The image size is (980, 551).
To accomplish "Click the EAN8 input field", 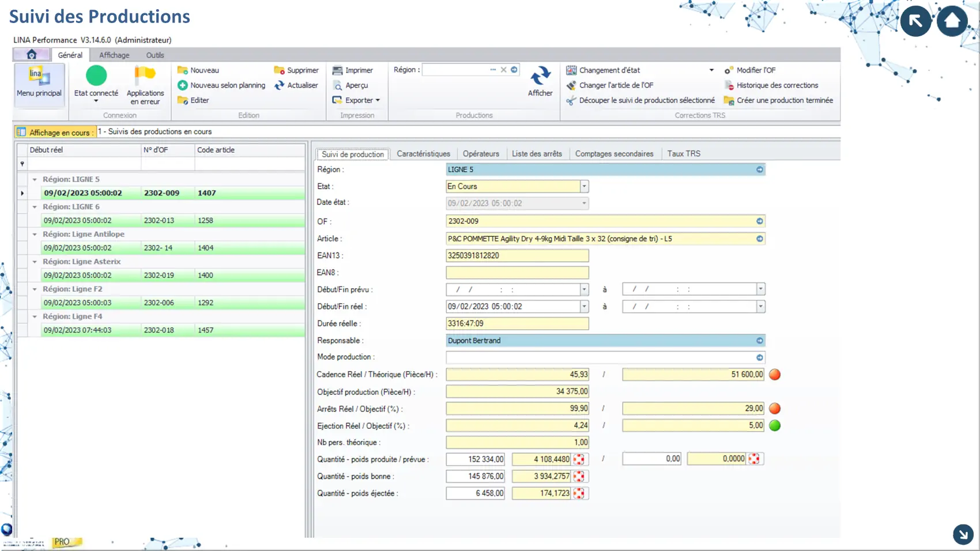I will pos(517,273).
